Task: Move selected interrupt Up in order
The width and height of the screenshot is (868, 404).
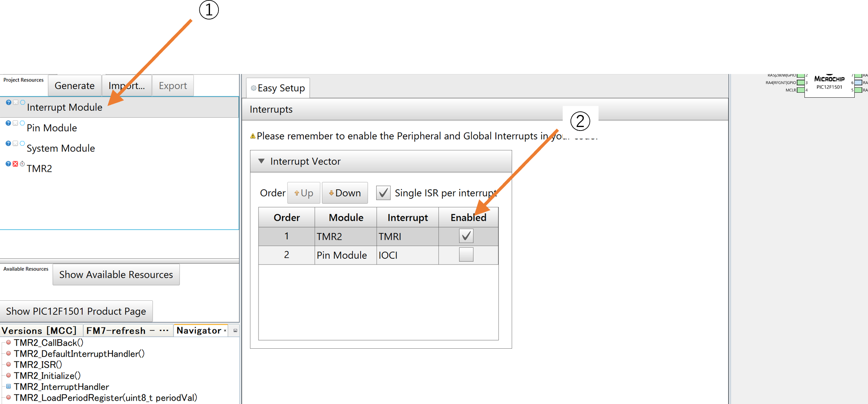Action: coord(303,193)
